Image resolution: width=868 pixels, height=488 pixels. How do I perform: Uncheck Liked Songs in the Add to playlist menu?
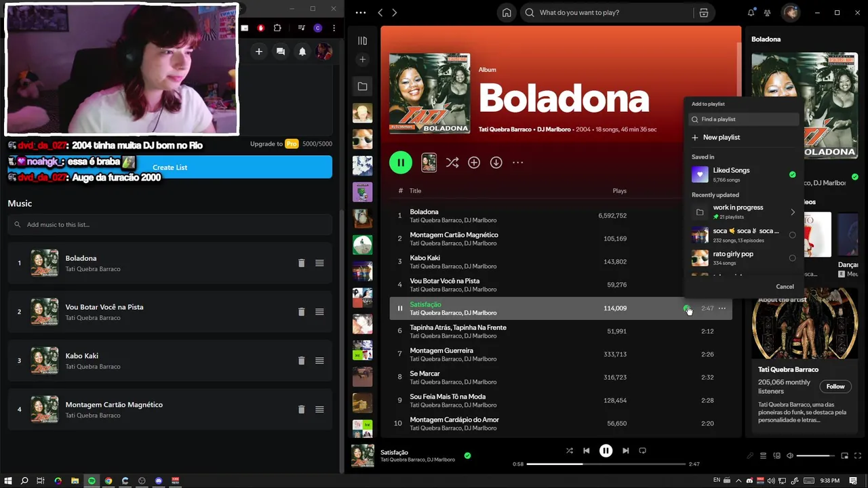tap(792, 175)
